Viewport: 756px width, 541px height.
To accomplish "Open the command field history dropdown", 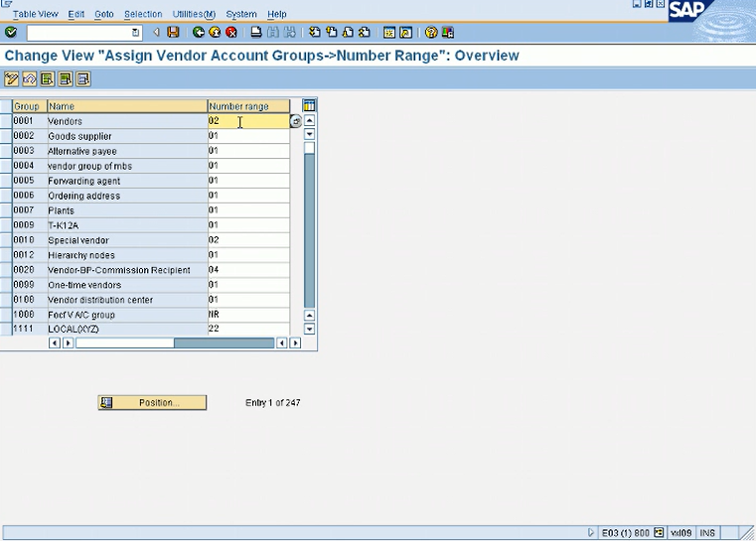I will click(x=135, y=33).
